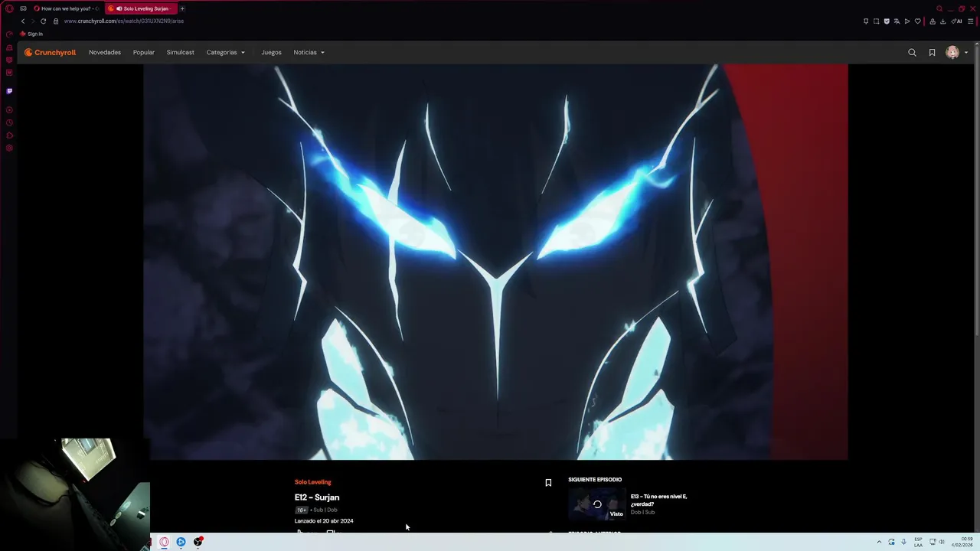980x551 pixels.
Task: Click the '16+' rating badge
Action: tap(302, 510)
